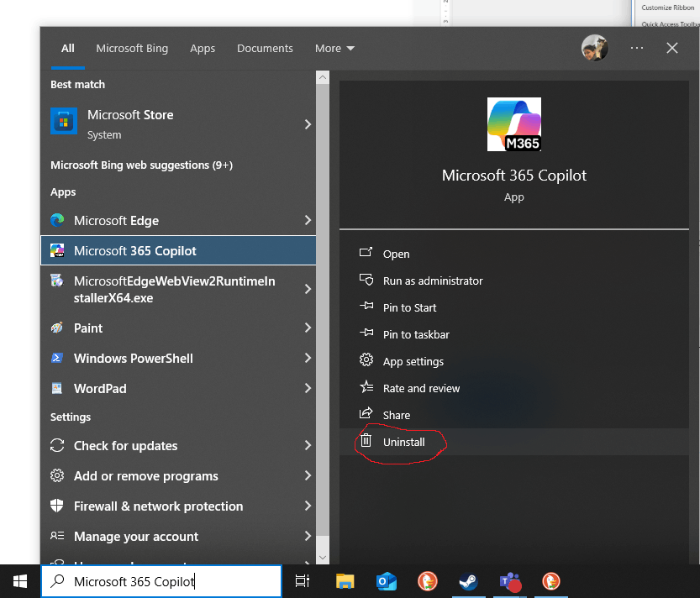This screenshot has height=598, width=700.
Task: Expand Windows PowerShell result chevron
Action: [308, 358]
